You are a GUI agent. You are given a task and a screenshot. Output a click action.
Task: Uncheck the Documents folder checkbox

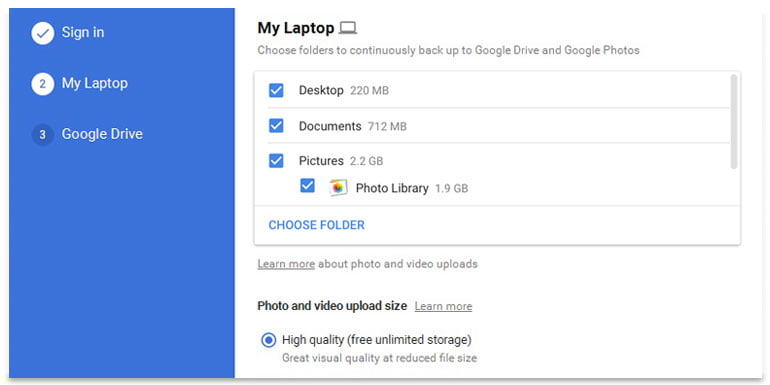click(276, 126)
